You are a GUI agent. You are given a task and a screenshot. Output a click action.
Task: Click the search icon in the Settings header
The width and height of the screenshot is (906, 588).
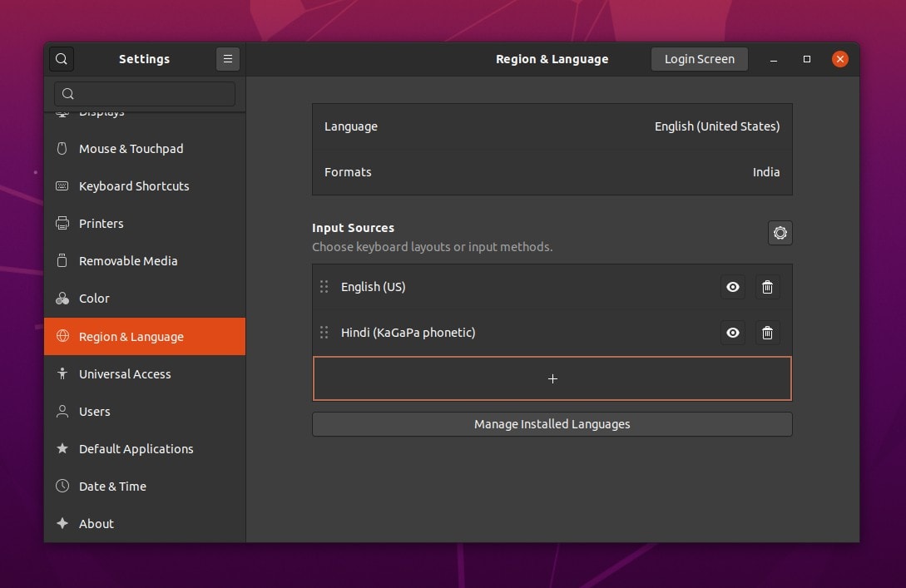tap(62, 59)
